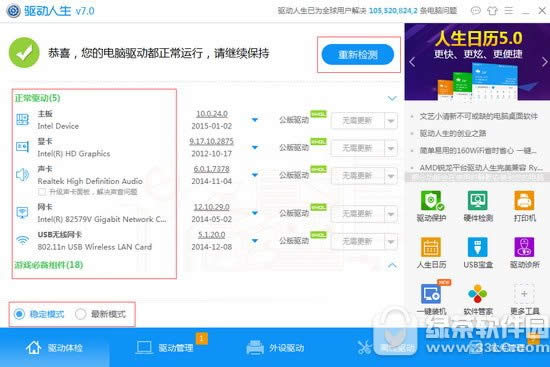
Task: Open update dropdown for 主板 driver
Action: 391,121
